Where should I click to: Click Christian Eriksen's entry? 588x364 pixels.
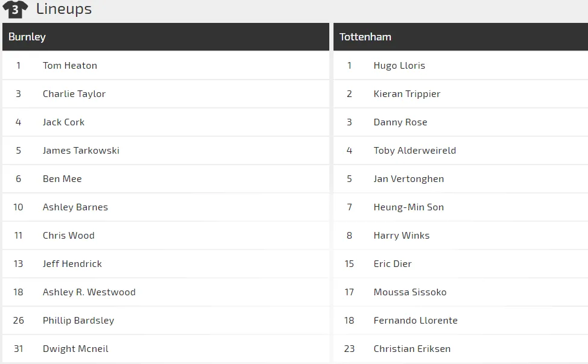[413, 348]
